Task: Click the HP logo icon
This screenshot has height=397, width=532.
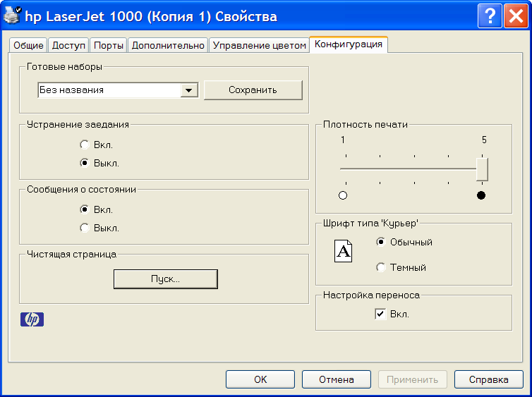Action: pyautogui.click(x=32, y=319)
